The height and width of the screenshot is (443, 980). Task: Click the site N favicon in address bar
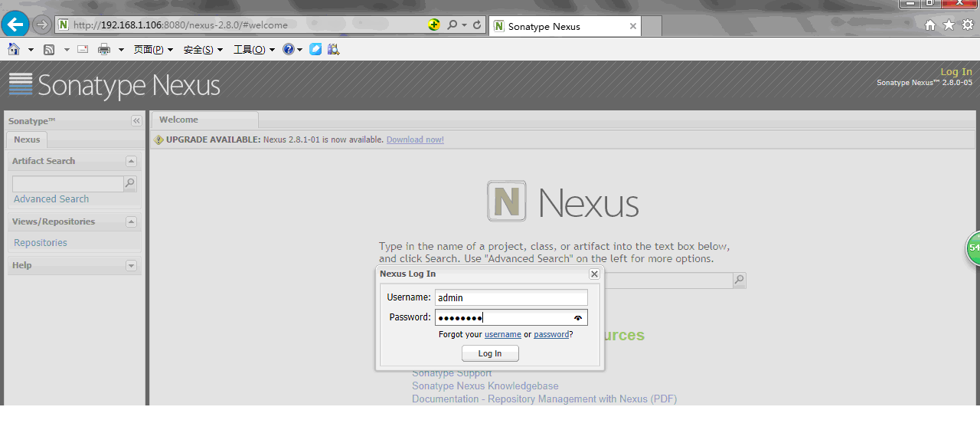click(x=64, y=25)
